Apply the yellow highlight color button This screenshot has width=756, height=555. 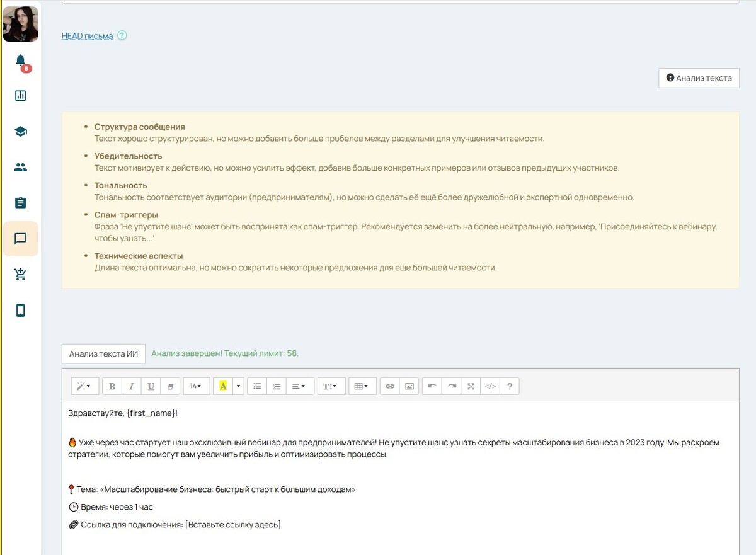[x=223, y=386]
